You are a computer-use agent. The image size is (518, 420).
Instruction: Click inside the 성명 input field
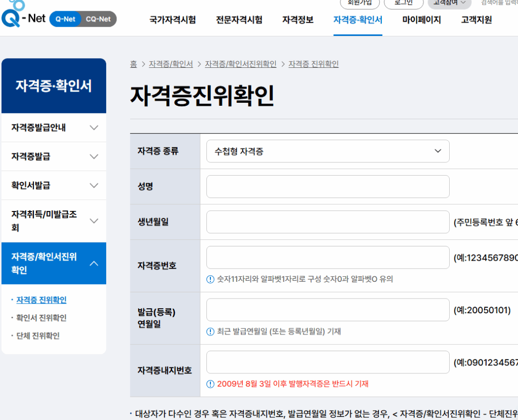tap(326, 186)
